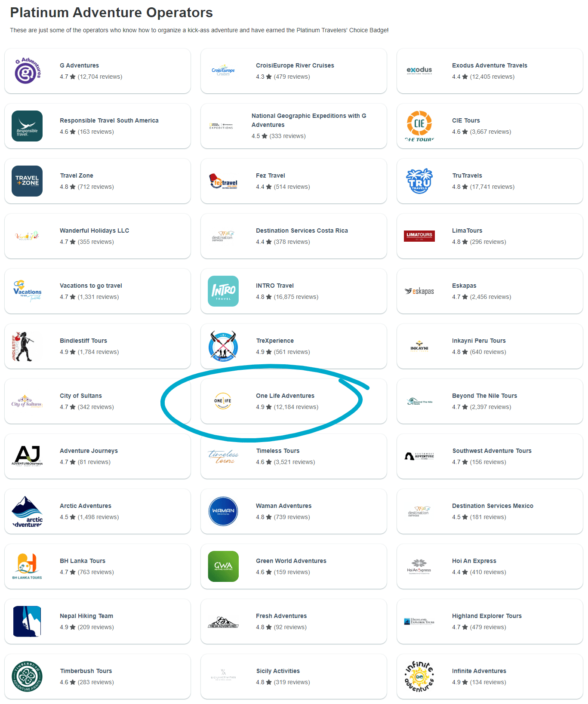This screenshot has height=704, width=588.
Task: Open the TruTravels operator link
Action: tap(467, 175)
